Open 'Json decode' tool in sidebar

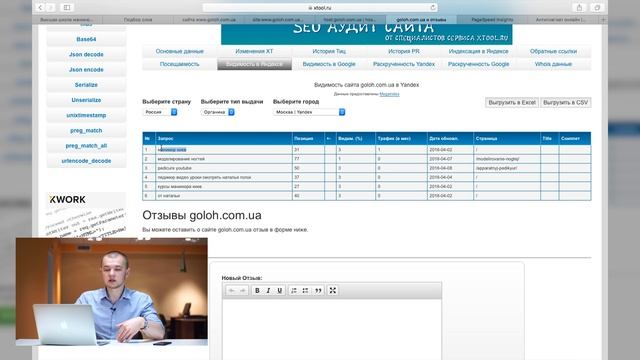click(86, 54)
